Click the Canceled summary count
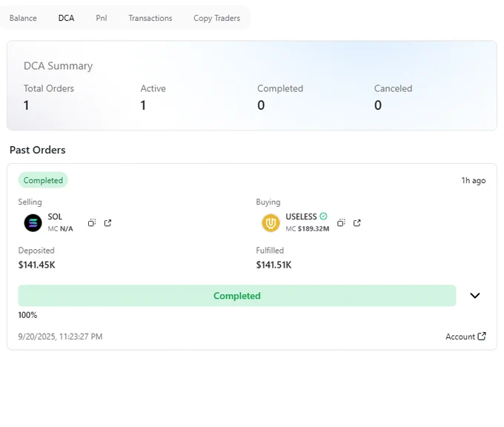 378,105
